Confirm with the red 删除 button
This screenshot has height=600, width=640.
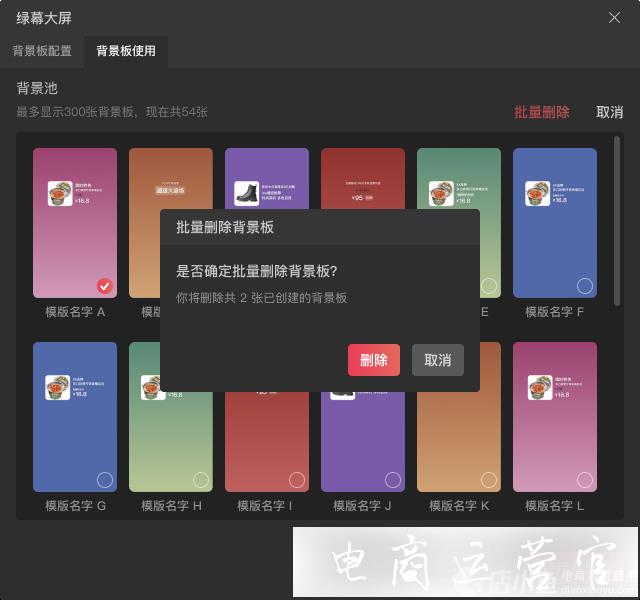click(x=373, y=360)
